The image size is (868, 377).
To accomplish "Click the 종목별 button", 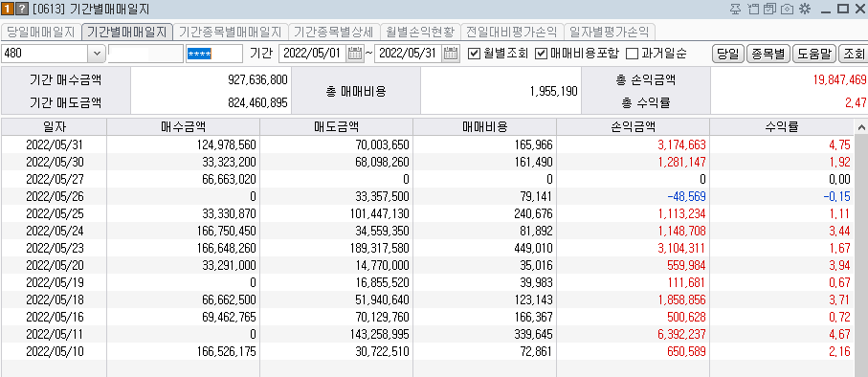I will tap(768, 54).
